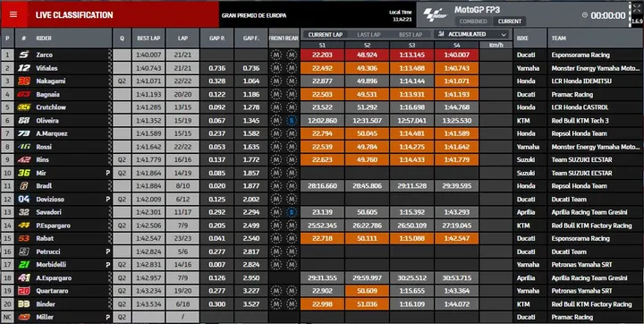The height and width of the screenshot is (324, 644).
Task: Click the MotoGP FP3 session title
Action: tap(477, 10)
